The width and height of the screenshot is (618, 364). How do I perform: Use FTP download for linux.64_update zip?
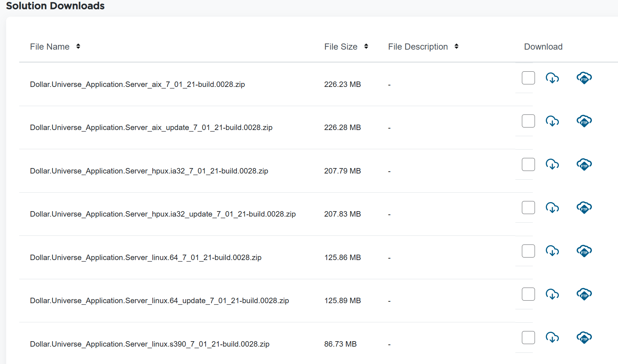tap(584, 294)
